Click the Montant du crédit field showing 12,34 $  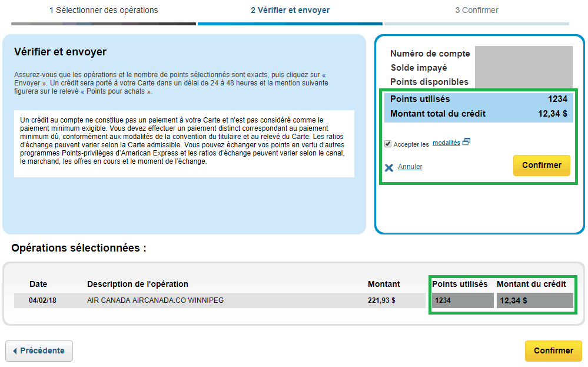coord(534,300)
